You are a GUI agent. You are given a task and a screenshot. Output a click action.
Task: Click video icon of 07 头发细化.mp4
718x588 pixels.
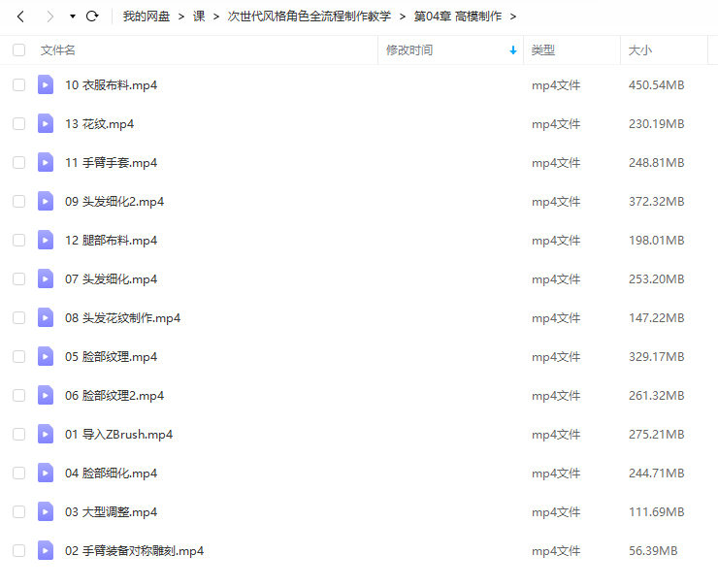[x=46, y=279]
